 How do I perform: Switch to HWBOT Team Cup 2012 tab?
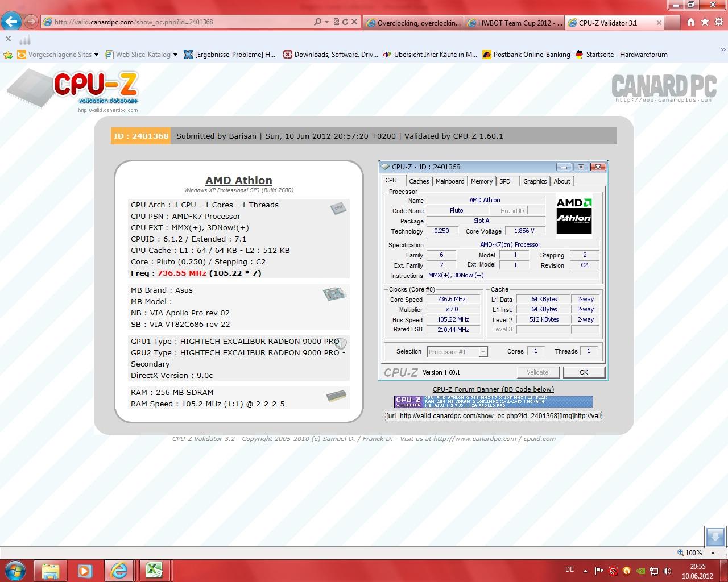(x=514, y=23)
